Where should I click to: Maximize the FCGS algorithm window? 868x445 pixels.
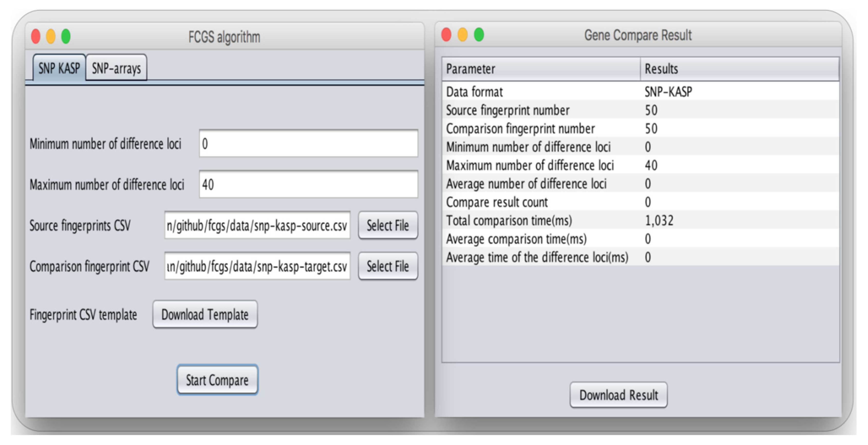[x=66, y=36]
